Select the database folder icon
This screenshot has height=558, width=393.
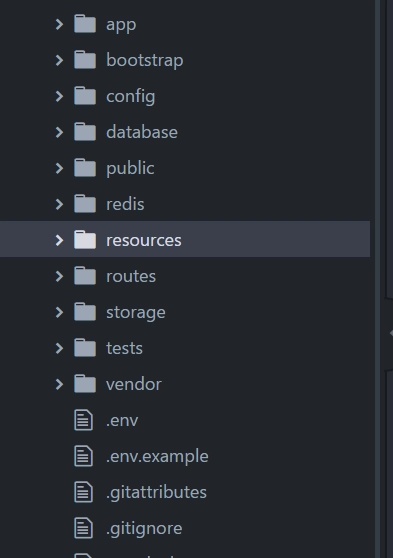(85, 132)
